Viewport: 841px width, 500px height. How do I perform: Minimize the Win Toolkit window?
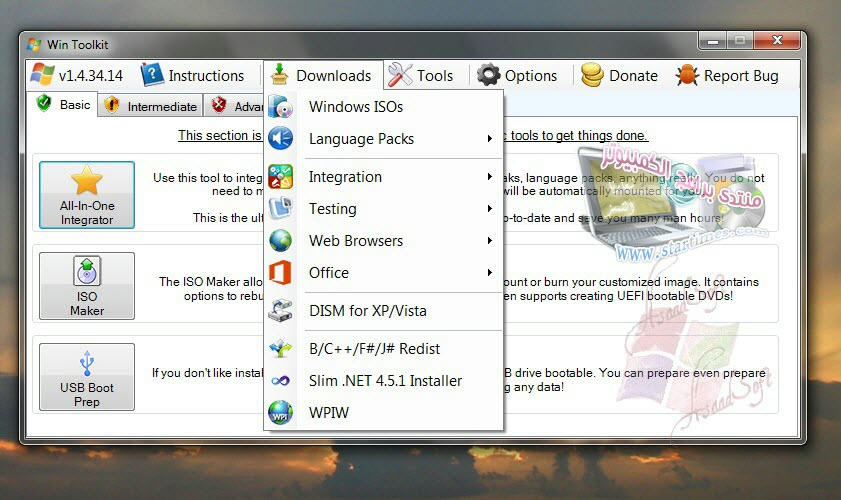713,41
